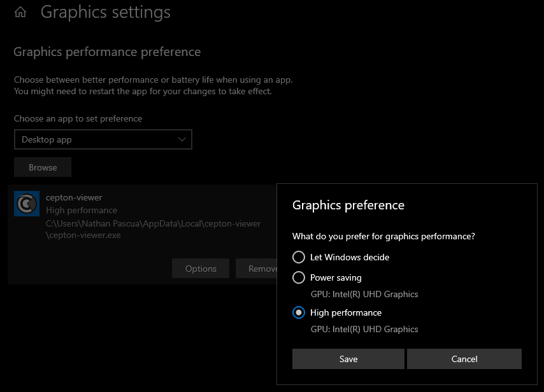Select the Let Windows decide option
The width and height of the screenshot is (544, 392).
click(x=299, y=257)
